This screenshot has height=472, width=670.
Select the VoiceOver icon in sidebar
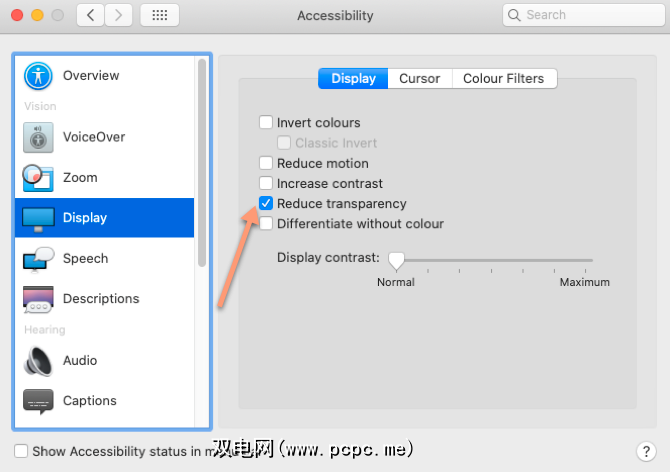38,137
